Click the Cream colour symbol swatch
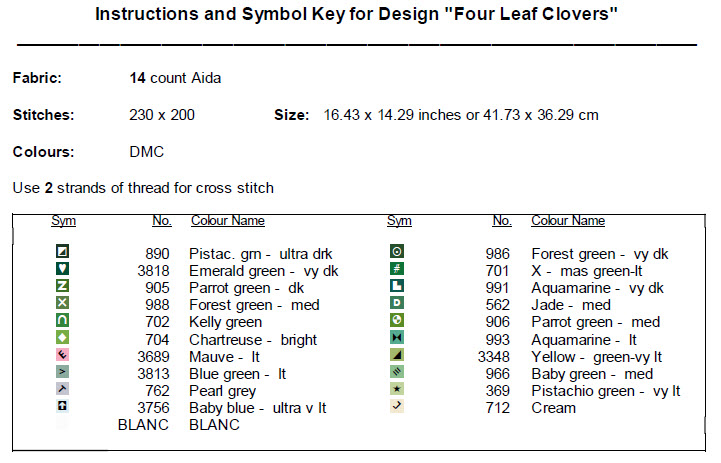Screen dimensions: 721x463 pos(397,407)
